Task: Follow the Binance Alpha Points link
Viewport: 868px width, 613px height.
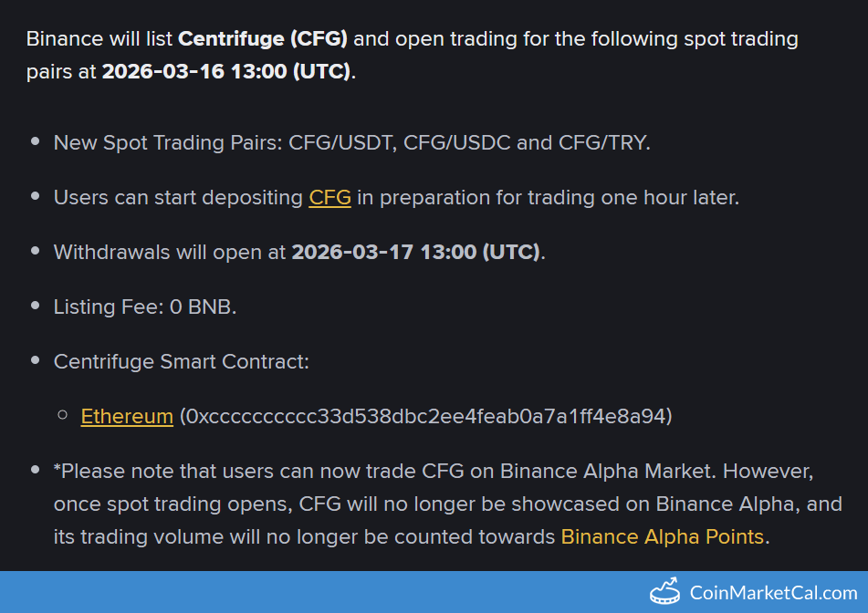Action: point(662,536)
